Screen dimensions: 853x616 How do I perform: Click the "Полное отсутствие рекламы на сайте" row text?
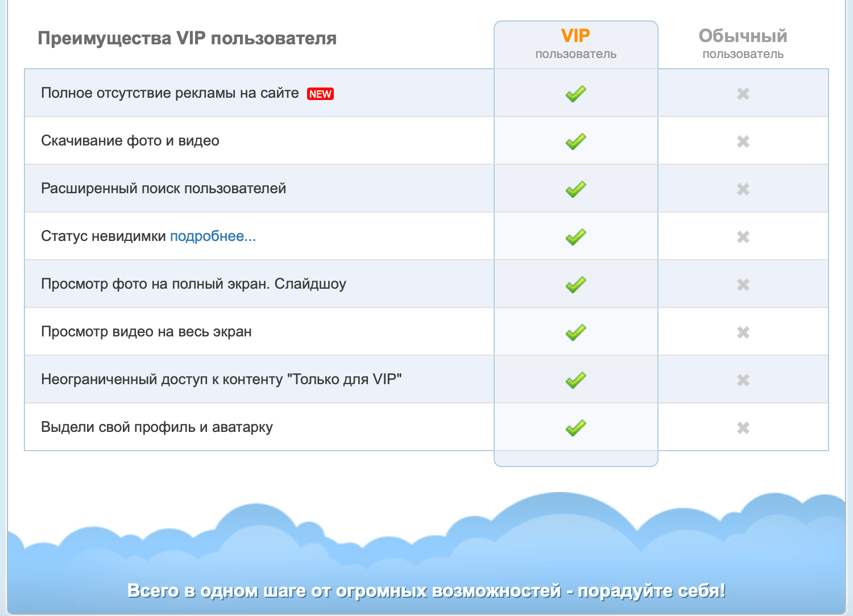click(x=169, y=93)
